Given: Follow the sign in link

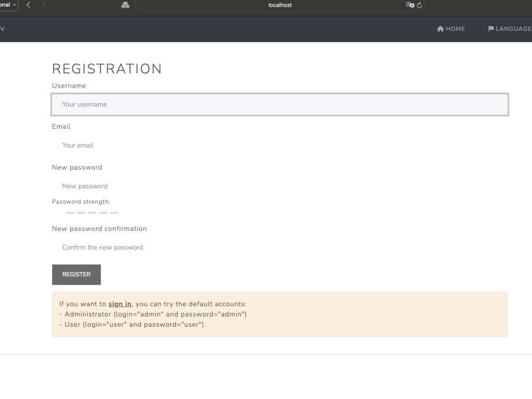Looking at the screenshot, I should point(119,304).
